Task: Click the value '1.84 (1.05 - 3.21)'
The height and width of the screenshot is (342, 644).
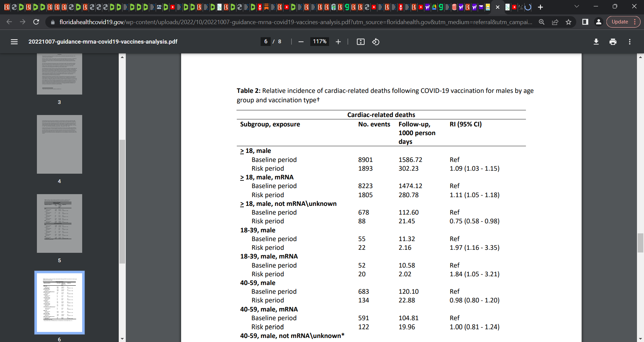Action: pos(474,274)
